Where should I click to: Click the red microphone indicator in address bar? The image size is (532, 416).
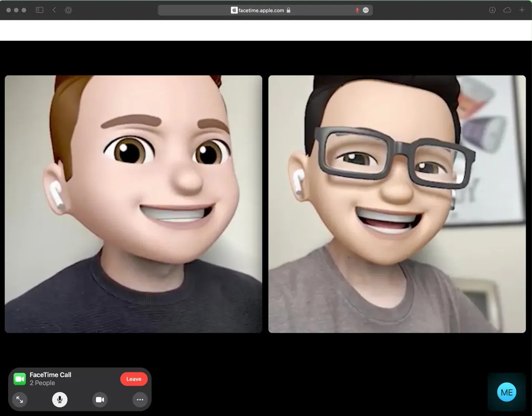[357, 10]
